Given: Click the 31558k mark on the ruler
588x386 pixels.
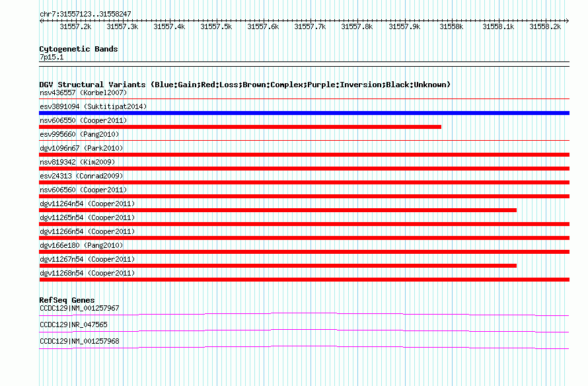Looking at the screenshot, I should [451, 26].
